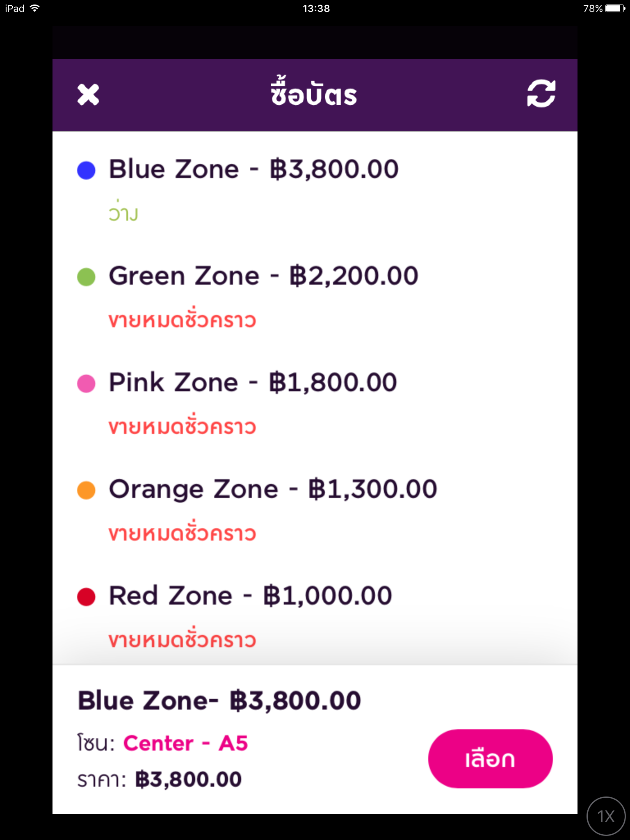Image resolution: width=630 pixels, height=840 pixels.
Task: Choose Blue Zone ฿3,800.00 row
Action: pyautogui.click(x=315, y=189)
